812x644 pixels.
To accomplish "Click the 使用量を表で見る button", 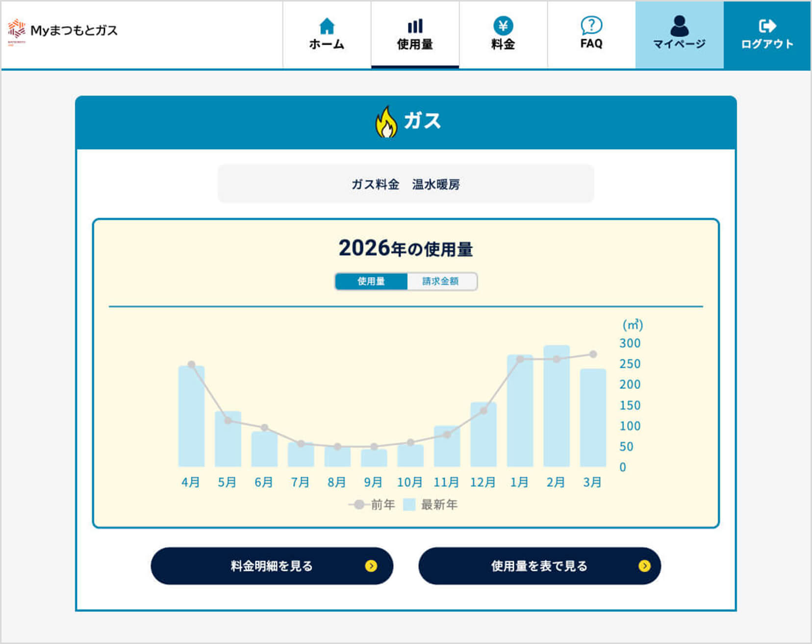I will pyautogui.click(x=539, y=566).
